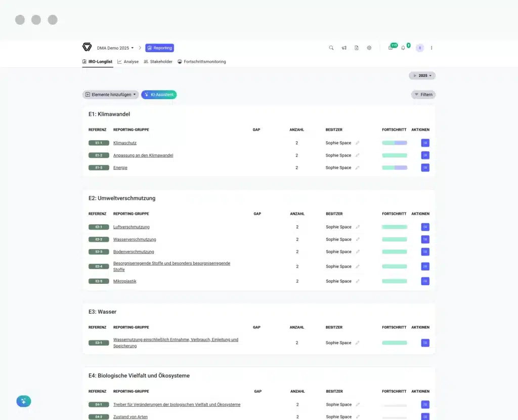This screenshot has width=518, height=420.
Task: Switch to the IRO-Longlist tab
Action: coord(98,62)
